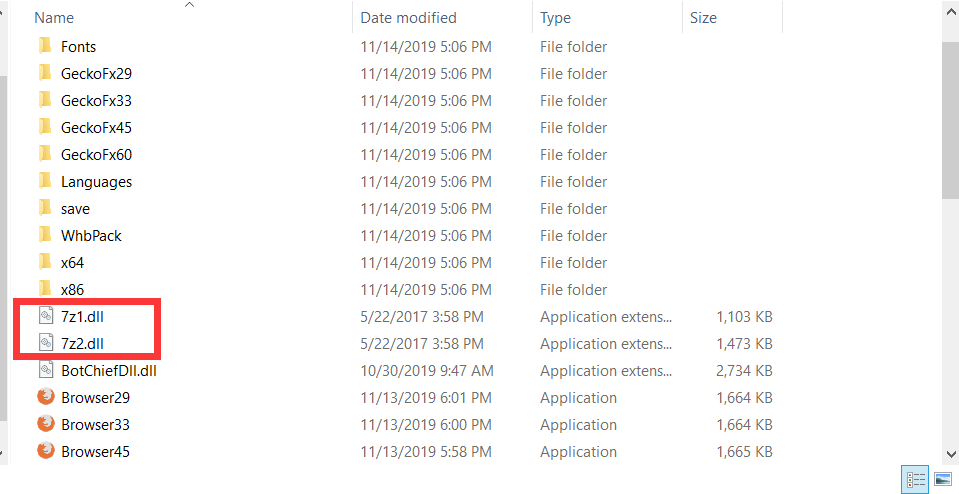Select the WhbPack folder icon

click(44, 235)
